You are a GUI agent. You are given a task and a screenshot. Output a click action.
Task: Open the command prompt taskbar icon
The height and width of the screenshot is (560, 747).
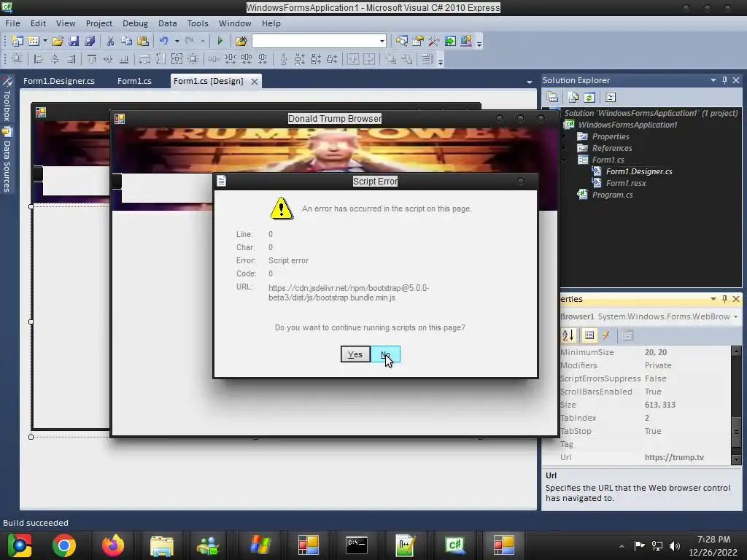tap(356, 545)
